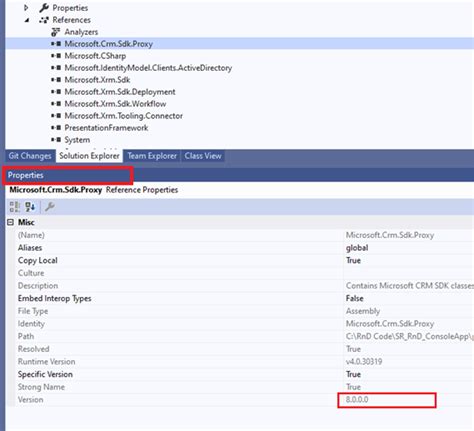Click the Aliases property label
The image size is (474, 431).
[x=30, y=248]
